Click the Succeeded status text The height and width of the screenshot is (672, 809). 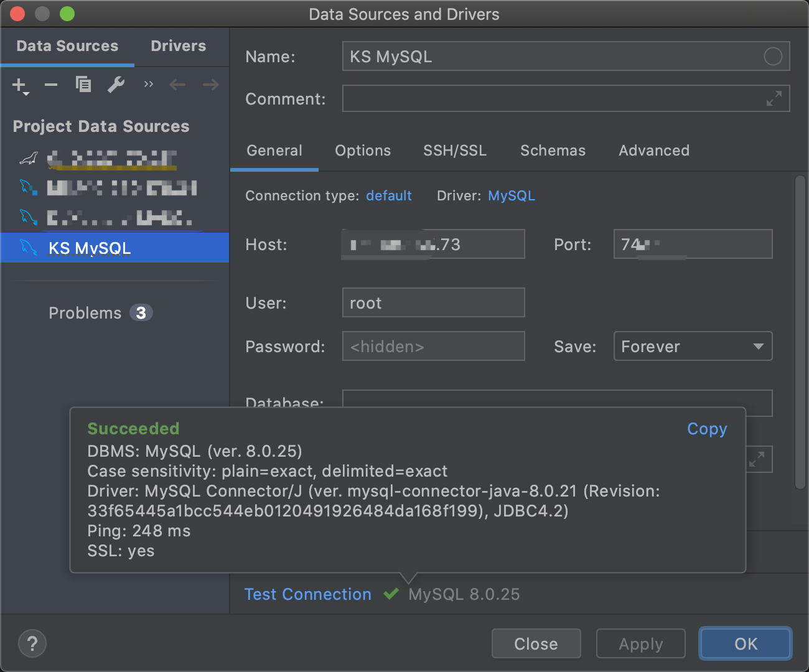[133, 429]
